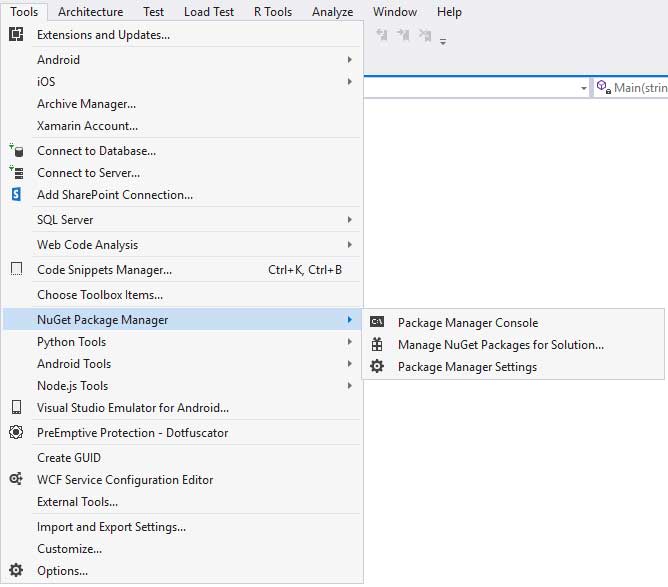668x587 pixels.
Task: Choose Create GUID menu entry
Action: pyautogui.click(x=68, y=458)
